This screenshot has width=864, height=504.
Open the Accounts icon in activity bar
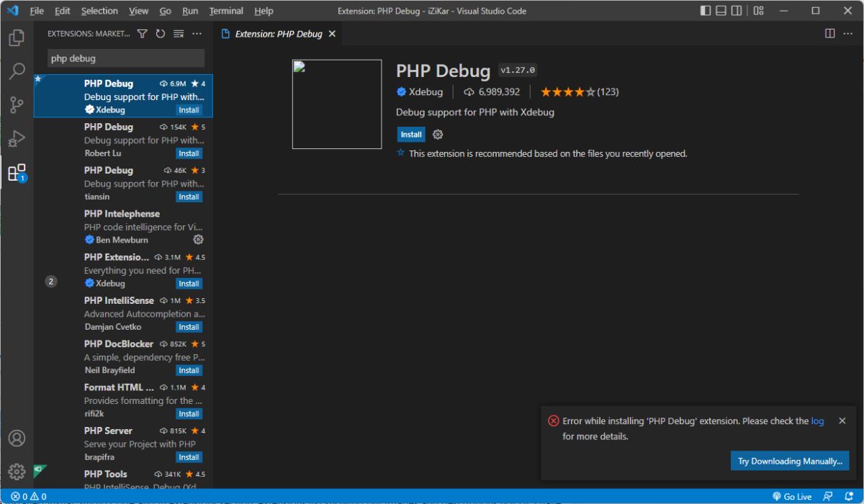point(17,438)
